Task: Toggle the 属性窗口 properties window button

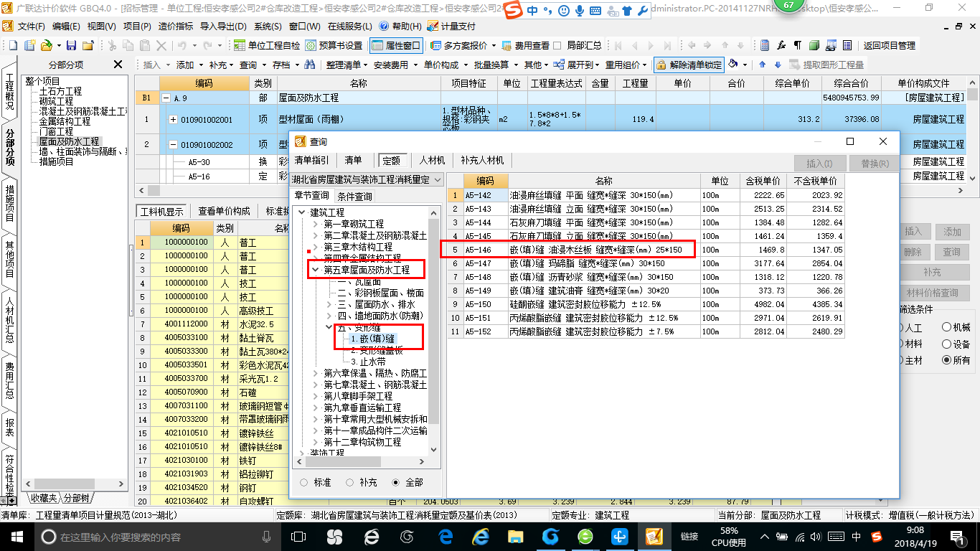Action: (x=395, y=45)
